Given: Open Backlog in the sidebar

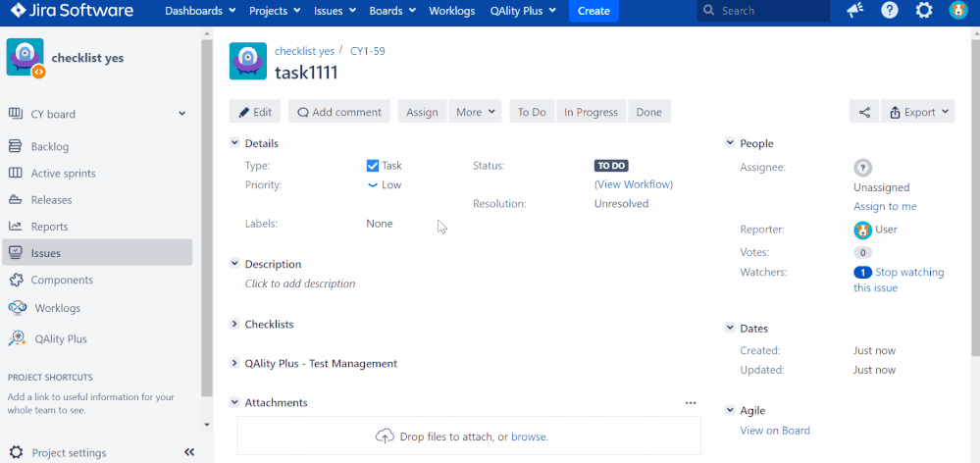Looking at the screenshot, I should tap(50, 147).
